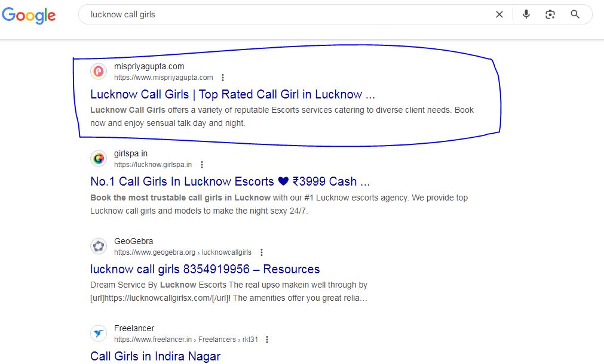Open the three-dot menu for GeoGebra result
The height and width of the screenshot is (364, 604).
pyautogui.click(x=262, y=252)
